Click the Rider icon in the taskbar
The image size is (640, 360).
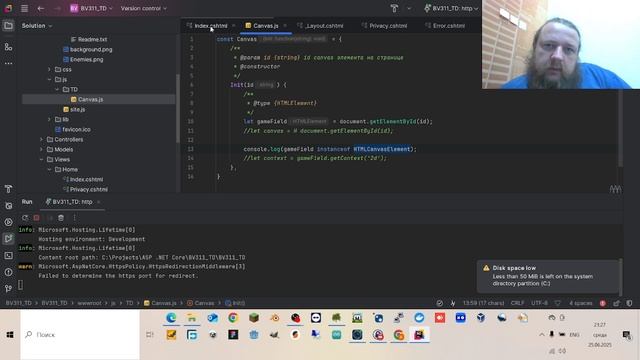click(x=419, y=335)
